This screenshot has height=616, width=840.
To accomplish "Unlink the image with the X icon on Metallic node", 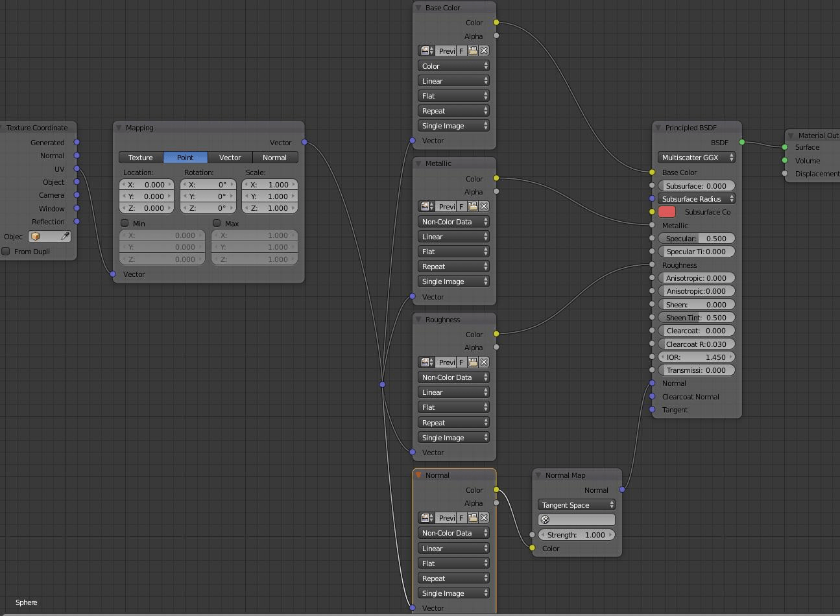I will click(x=483, y=206).
